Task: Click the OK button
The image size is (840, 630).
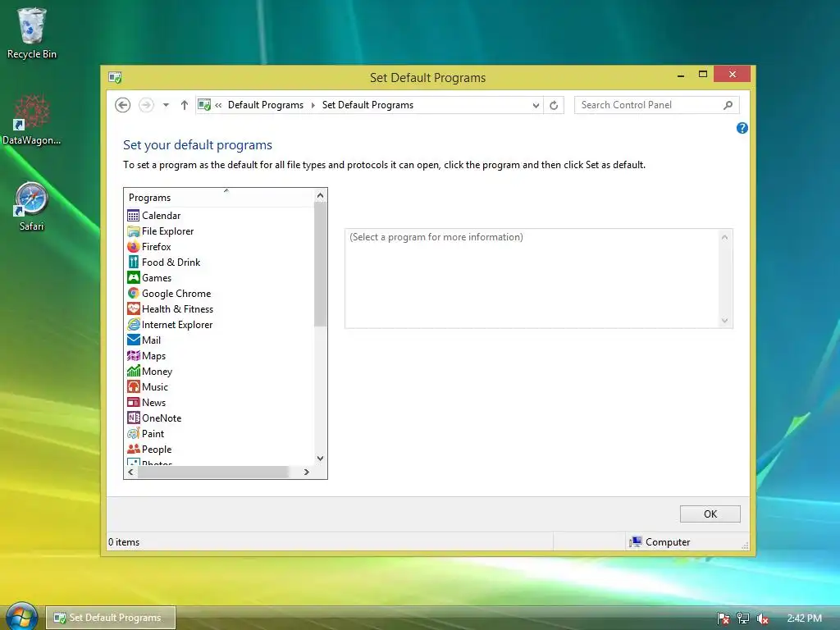Action: [710, 514]
